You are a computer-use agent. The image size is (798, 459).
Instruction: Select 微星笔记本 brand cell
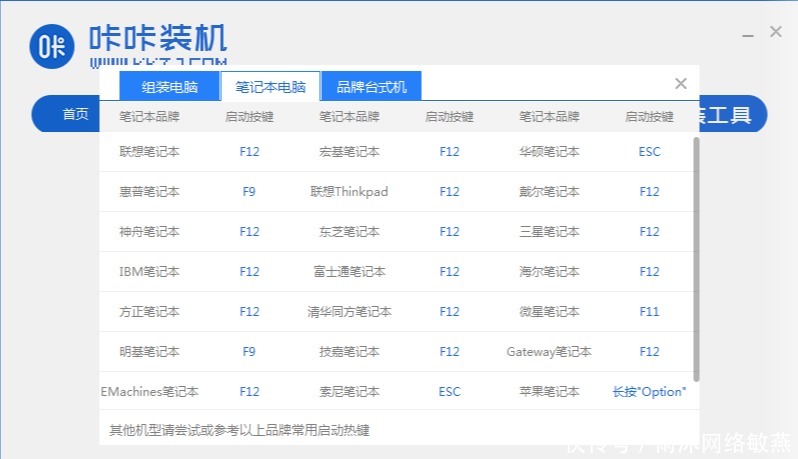(x=549, y=311)
